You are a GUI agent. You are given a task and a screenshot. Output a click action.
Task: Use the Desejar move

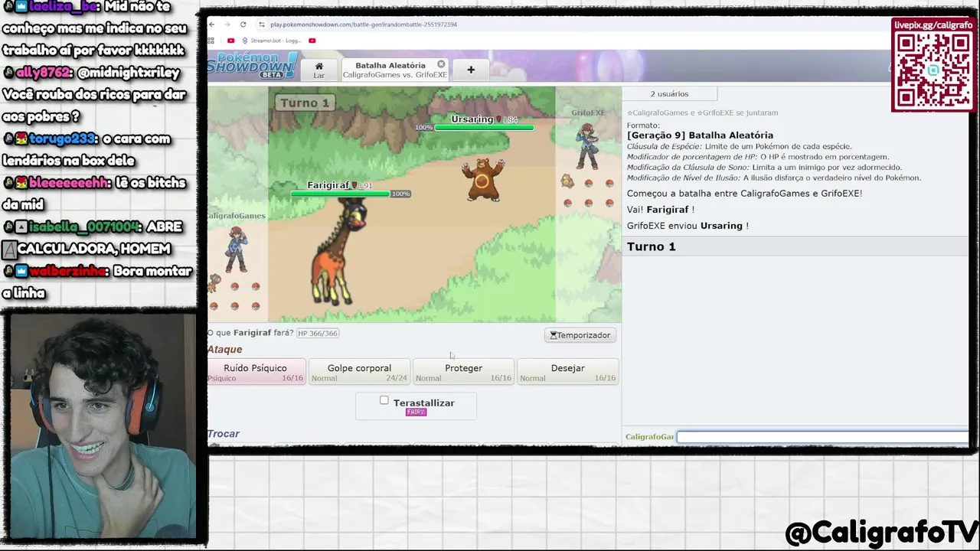(567, 372)
